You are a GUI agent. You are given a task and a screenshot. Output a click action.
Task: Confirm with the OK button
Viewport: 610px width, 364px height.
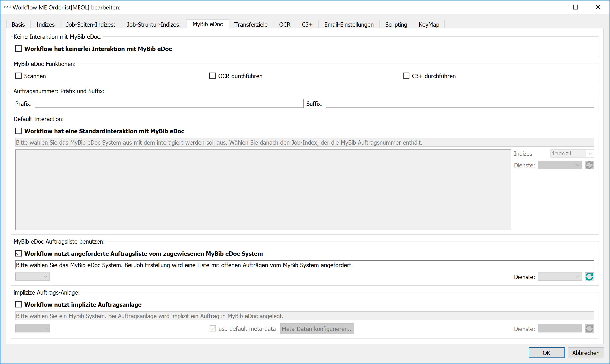[546, 353]
